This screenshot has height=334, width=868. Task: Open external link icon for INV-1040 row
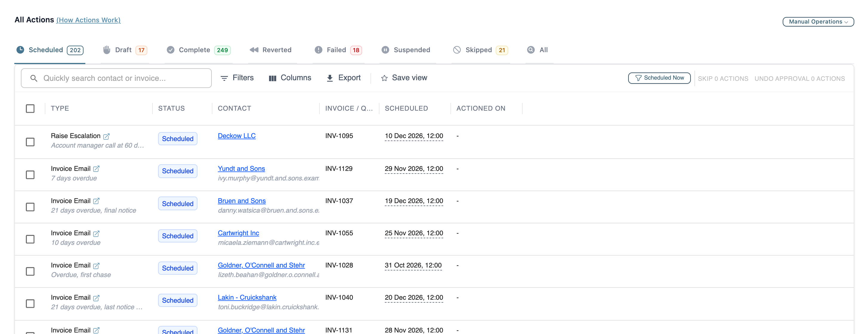(96, 298)
